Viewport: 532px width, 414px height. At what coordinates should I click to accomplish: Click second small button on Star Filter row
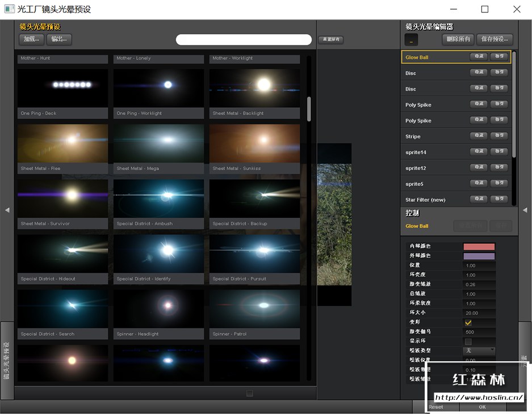point(499,199)
